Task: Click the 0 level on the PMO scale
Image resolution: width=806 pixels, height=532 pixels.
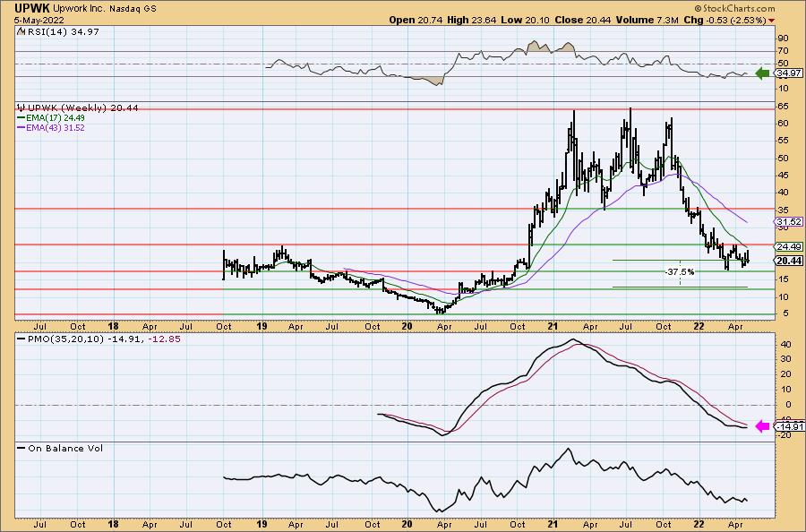Action: pyautogui.click(x=788, y=405)
